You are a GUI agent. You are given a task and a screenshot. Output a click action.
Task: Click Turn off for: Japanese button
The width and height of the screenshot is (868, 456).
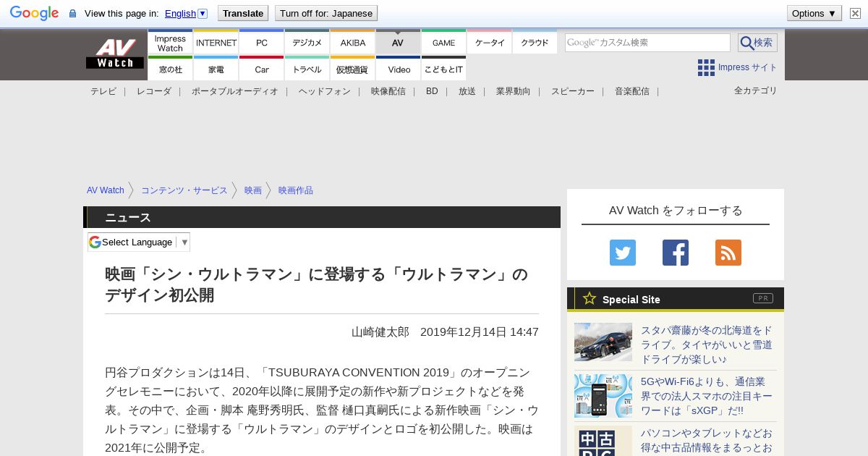(326, 13)
